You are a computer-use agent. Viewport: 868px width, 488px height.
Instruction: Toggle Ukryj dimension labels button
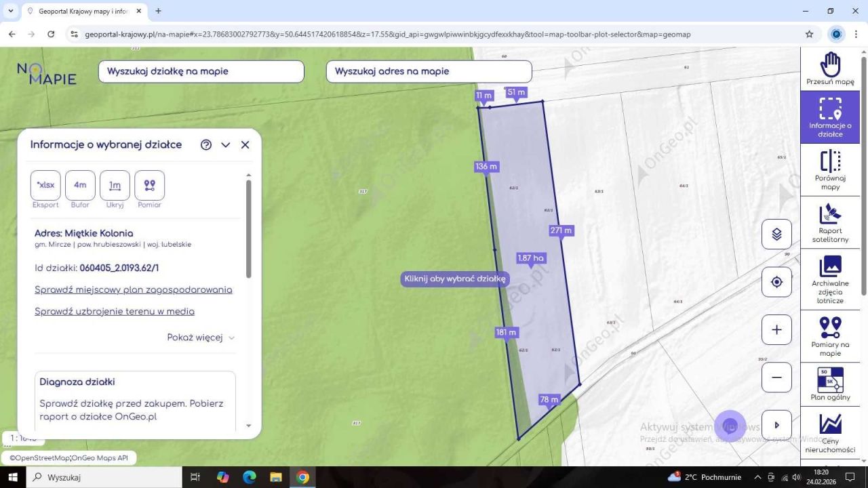point(115,185)
